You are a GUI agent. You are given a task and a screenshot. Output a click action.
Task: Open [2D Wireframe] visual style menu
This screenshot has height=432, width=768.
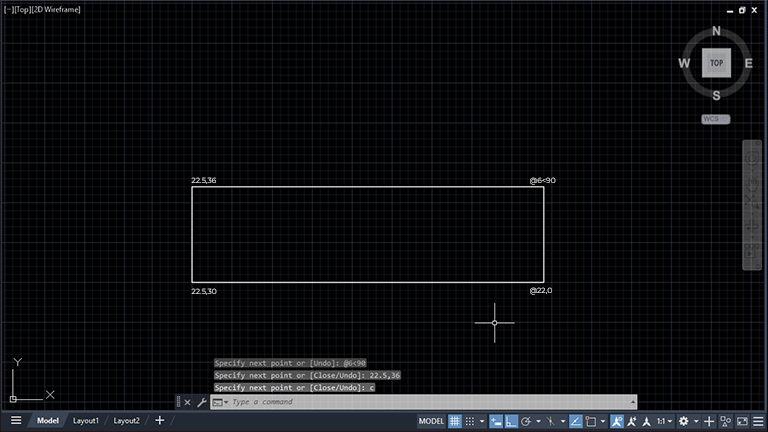[x=56, y=9]
